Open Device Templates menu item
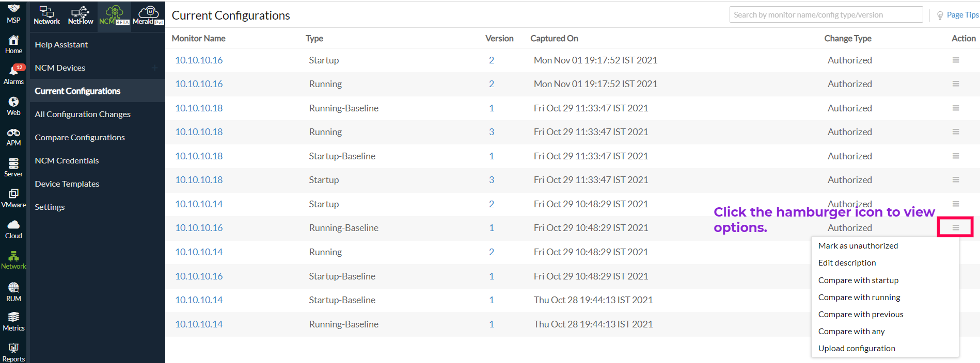Viewport: 980px width, 363px height. click(67, 184)
